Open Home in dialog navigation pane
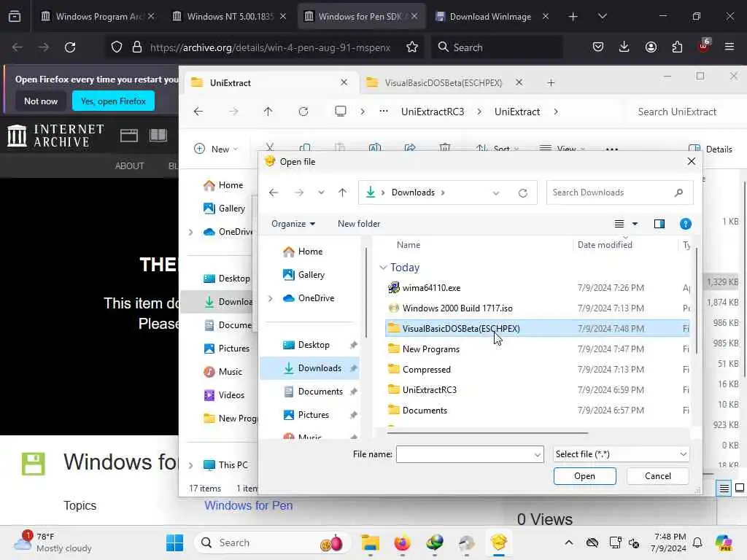This screenshot has width=747, height=560. (309, 252)
